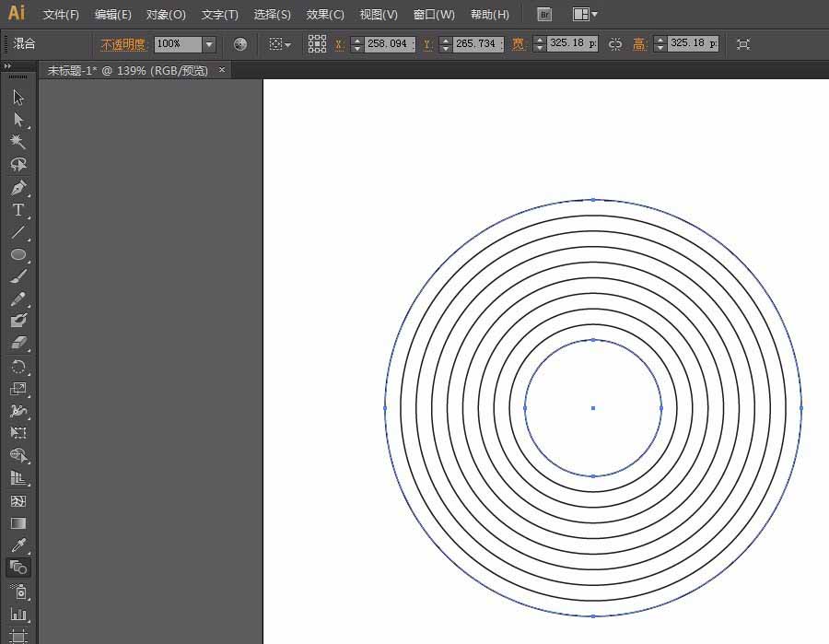Click the height stepper arrows
The height and width of the screenshot is (644, 829).
tap(660, 44)
